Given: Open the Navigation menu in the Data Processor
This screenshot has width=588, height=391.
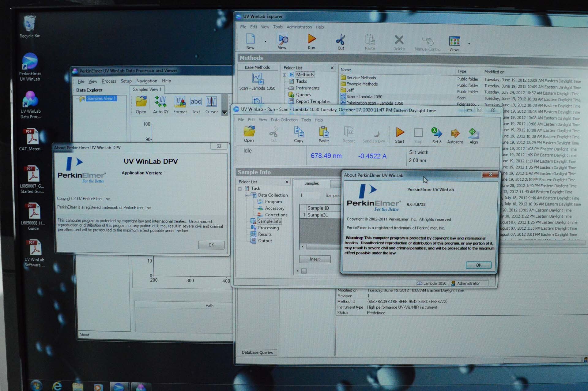Looking at the screenshot, I should [147, 81].
